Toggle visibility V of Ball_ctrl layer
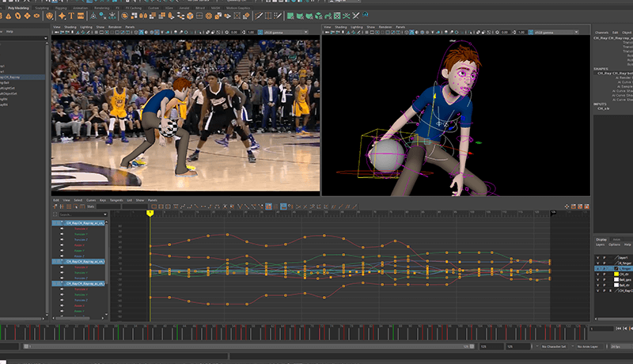Screen dimensions: 633x364 [598, 285]
